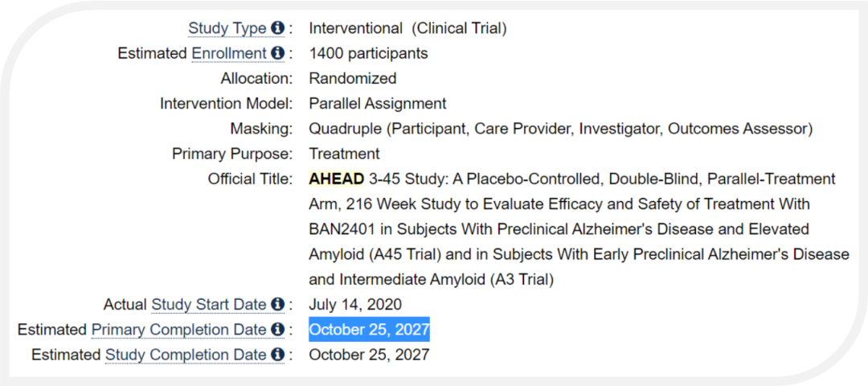This screenshot has width=868, height=386.
Task: Open the Enrollment glossary link
Action: 229,54
